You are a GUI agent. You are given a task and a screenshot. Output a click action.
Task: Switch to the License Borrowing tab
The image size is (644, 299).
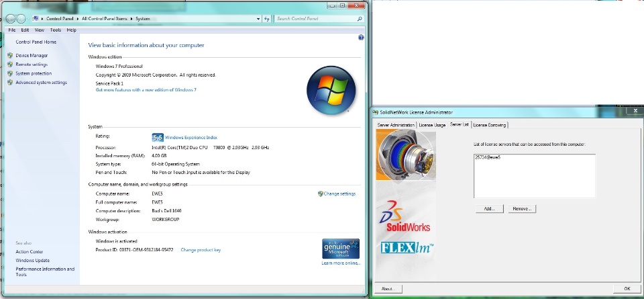(490, 125)
